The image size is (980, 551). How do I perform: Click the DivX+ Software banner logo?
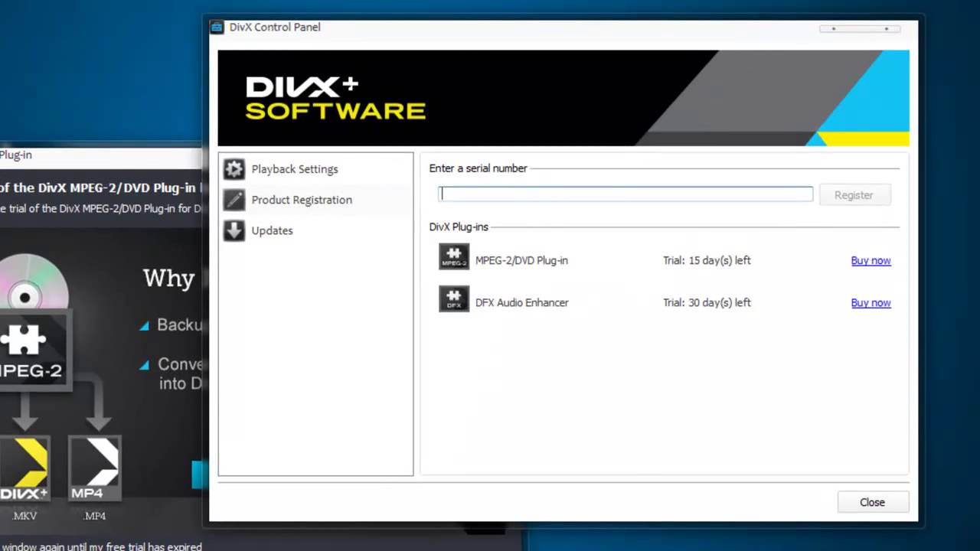coord(335,98)
